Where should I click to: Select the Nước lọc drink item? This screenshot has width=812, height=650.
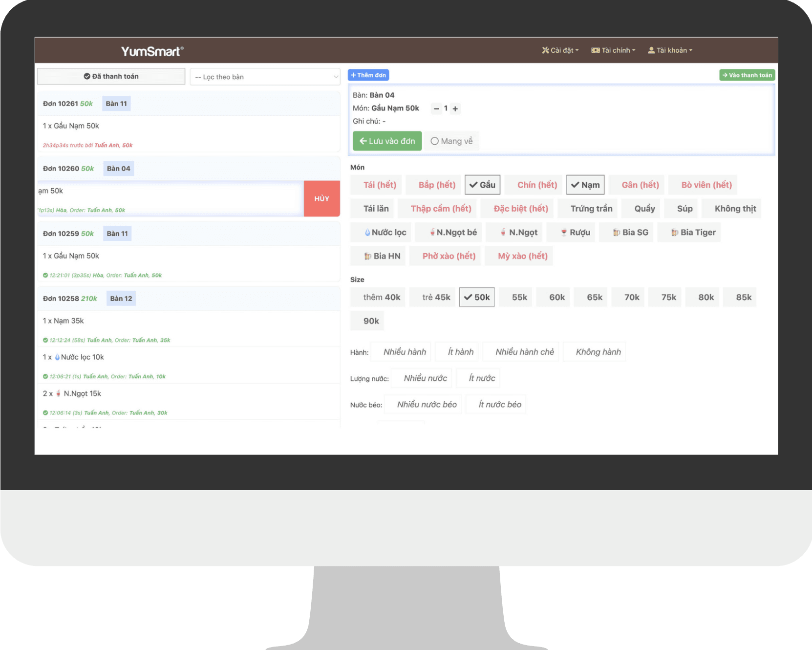[x=385, y=233]
